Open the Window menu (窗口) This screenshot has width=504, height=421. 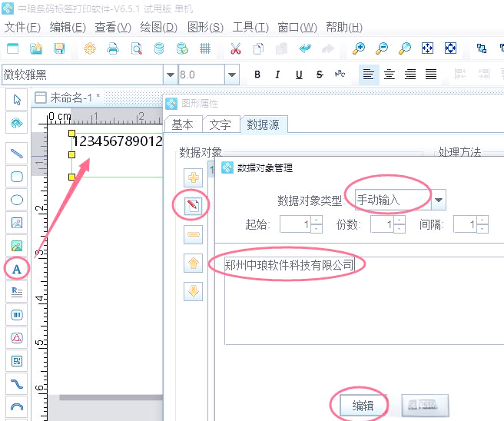tap(297, 28)
